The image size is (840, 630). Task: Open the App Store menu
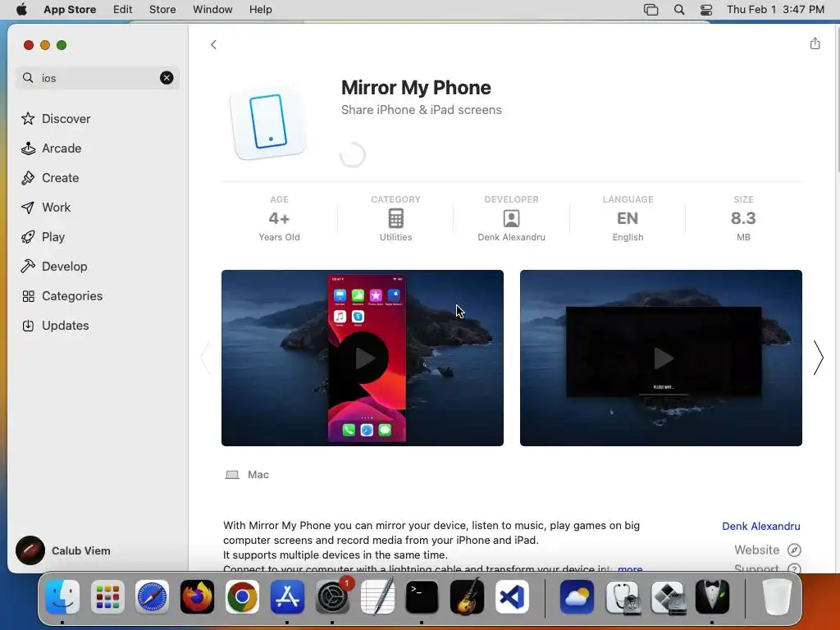(x=70, y=9)
